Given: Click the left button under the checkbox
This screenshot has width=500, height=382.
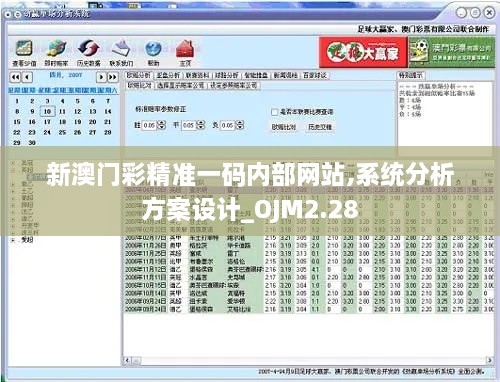Looking at the screenshot, I should coord(284,127).
